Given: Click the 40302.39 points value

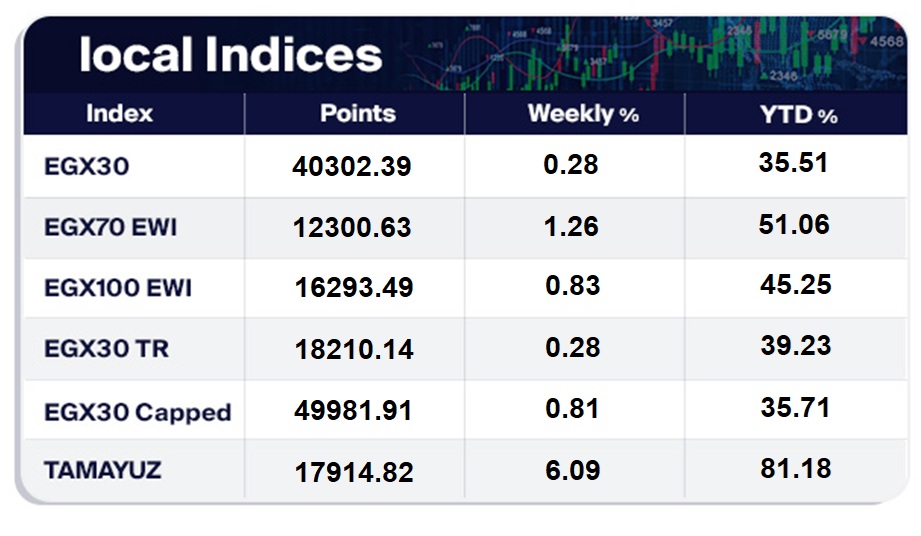Looking at the screenshot, I should [x=352, y=167].
